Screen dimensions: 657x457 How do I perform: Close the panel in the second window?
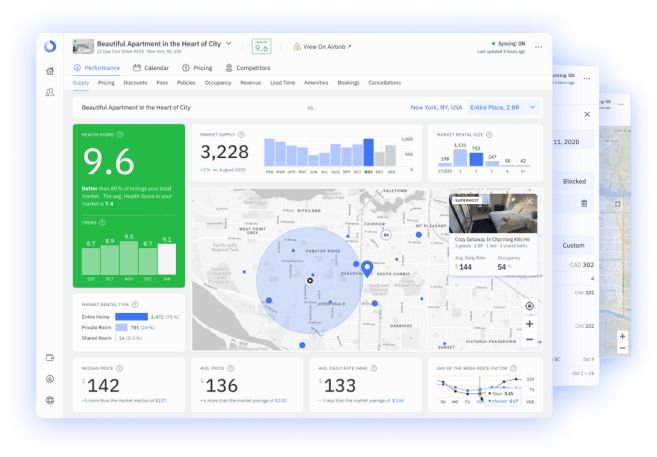click(587, 114)
